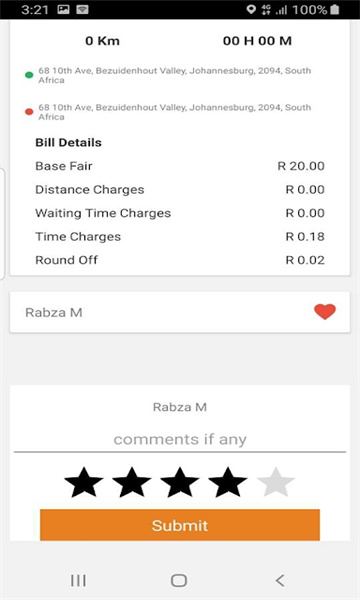Tap the Time Charges row

[180, 236]
